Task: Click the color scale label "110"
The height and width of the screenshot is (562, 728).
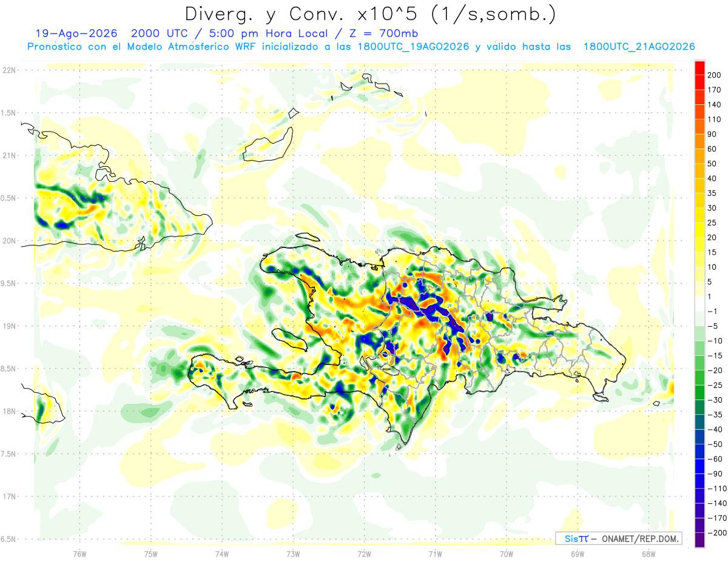Action: coord(714,119)
